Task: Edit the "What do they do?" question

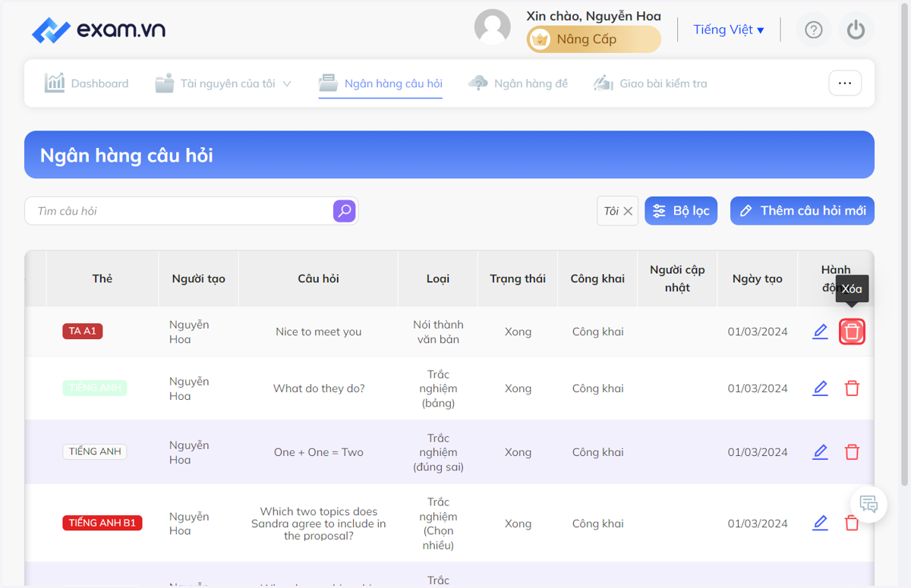Action: [820, 388]
